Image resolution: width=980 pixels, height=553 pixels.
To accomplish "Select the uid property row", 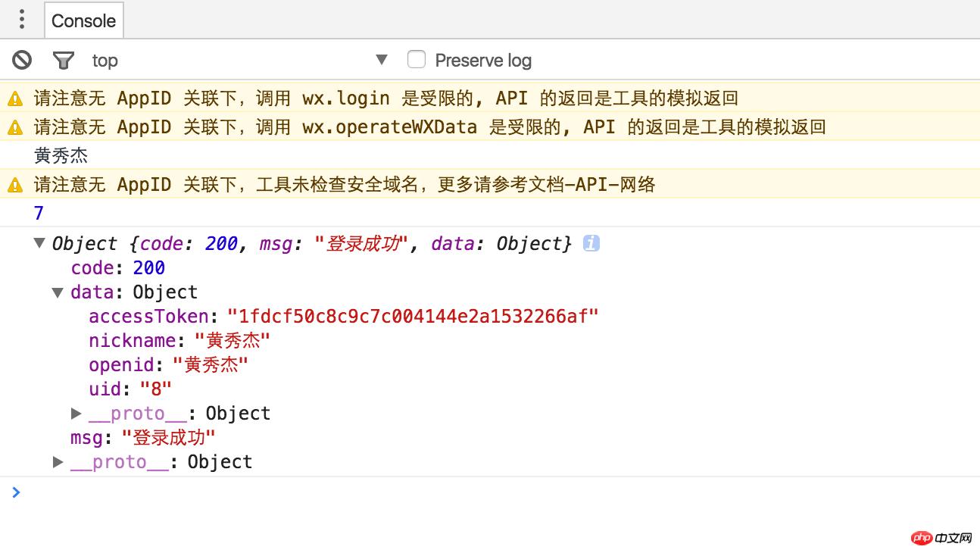I will point(130,389).
